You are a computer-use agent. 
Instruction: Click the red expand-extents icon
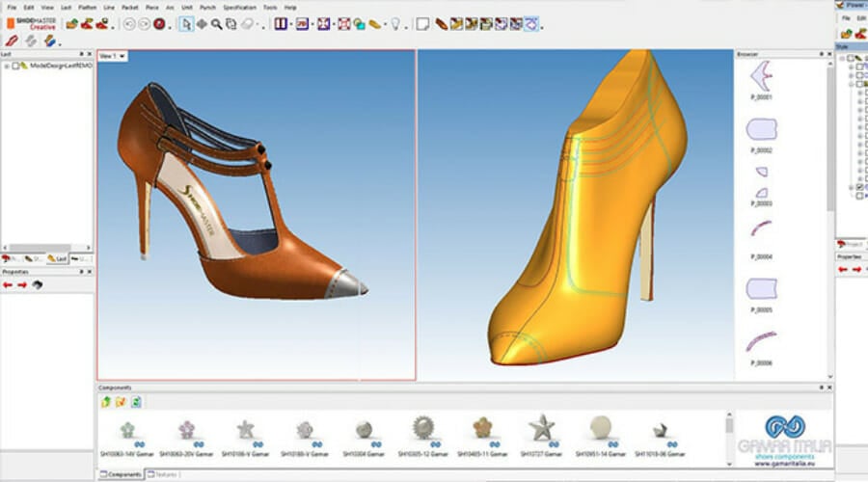tap(343, 24)
